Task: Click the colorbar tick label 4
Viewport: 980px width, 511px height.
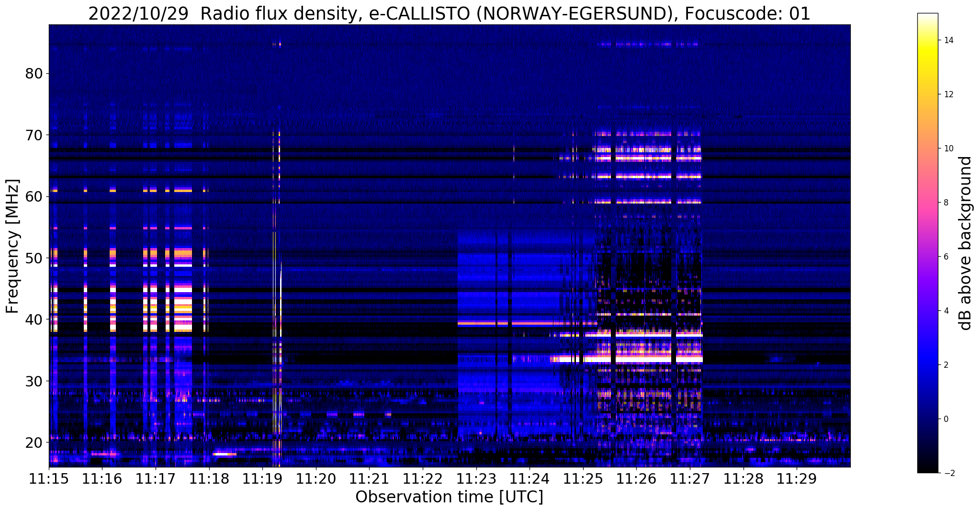Action: coord(945,311)
